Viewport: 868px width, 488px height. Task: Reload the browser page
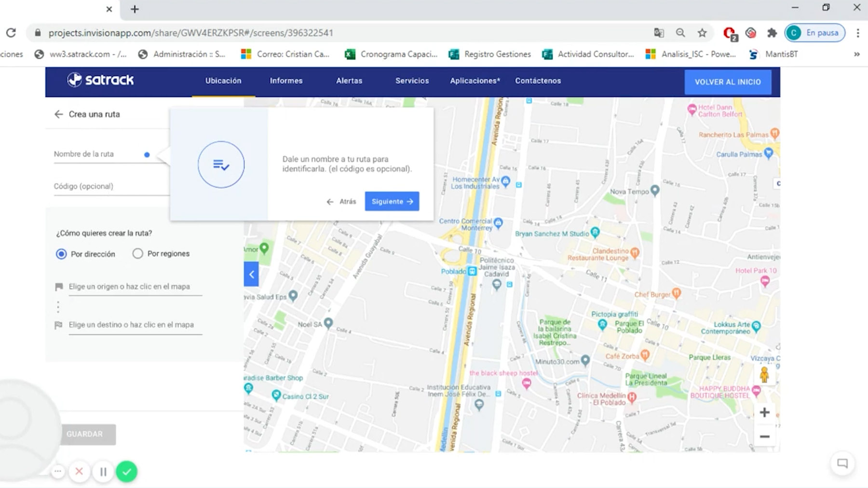[11, 33]
